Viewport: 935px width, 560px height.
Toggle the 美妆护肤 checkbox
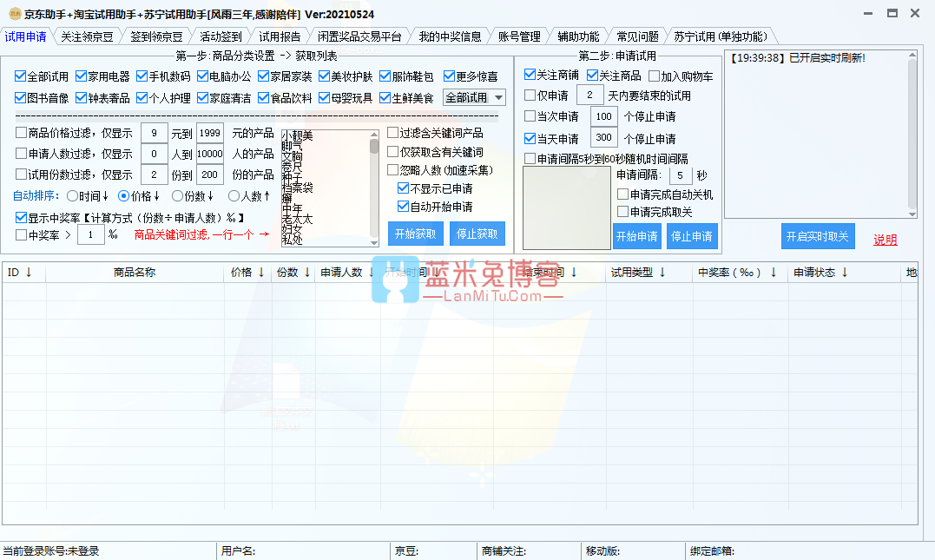[325, 76]
